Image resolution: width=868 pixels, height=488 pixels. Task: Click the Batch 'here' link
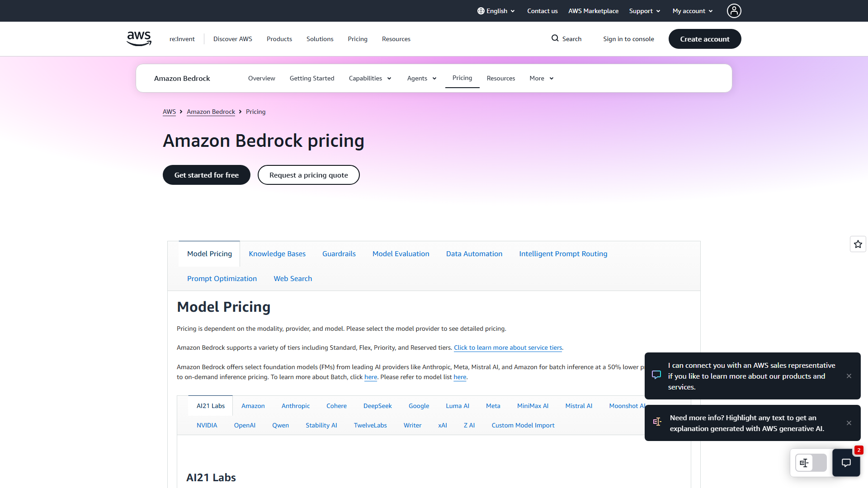370,377
